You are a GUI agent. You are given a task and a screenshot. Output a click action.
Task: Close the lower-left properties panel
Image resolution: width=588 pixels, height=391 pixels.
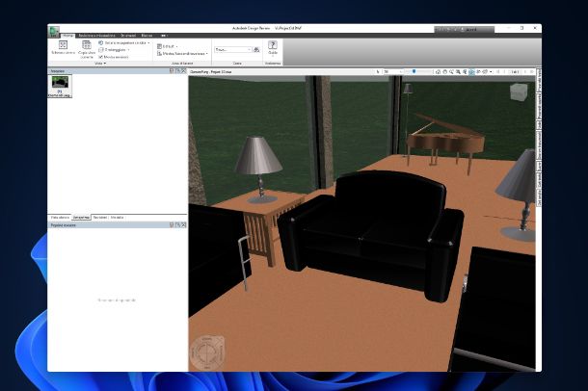click(184, 225)
